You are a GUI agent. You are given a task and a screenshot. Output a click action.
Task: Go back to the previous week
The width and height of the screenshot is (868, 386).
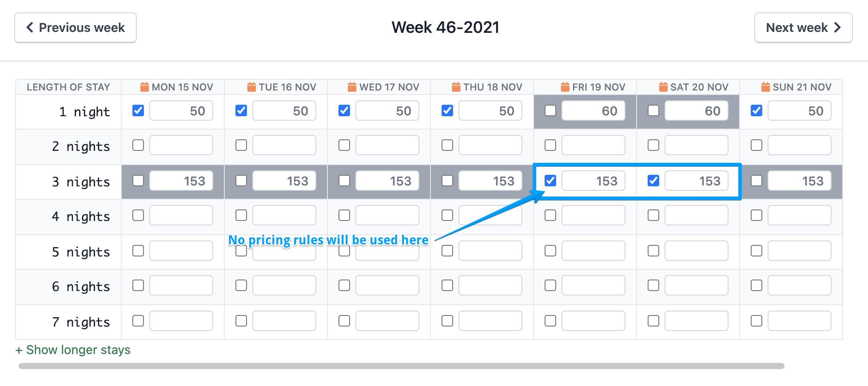pyautogui.click(x=76, y=28)
